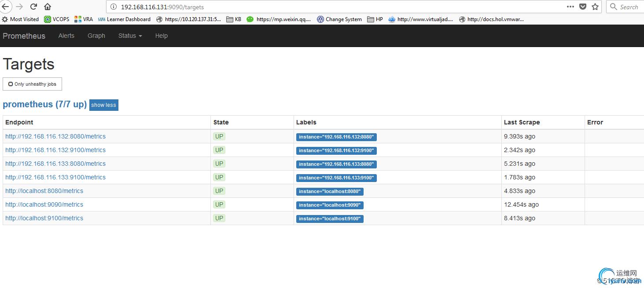The width and height of the screenshot is (644, 288).
Task: Open KB bookmarks folder
Action: pyautogui.click(x=234, y=19)
